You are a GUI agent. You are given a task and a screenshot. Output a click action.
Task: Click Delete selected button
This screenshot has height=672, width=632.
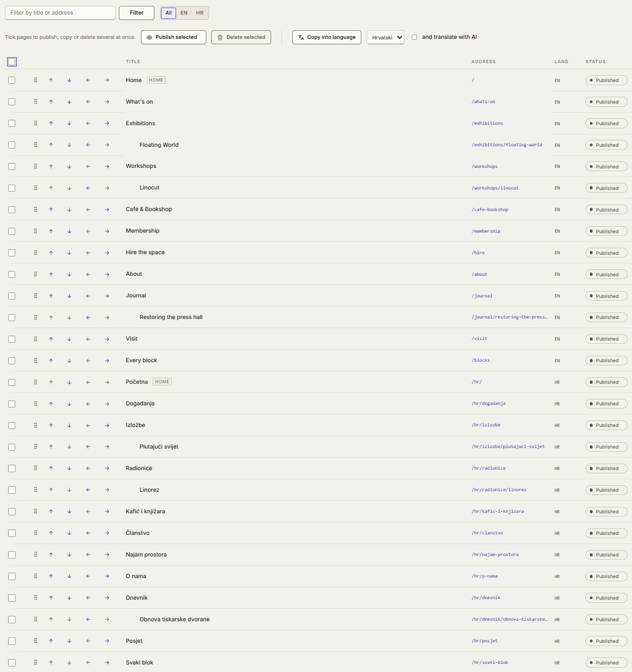[241, 37]
